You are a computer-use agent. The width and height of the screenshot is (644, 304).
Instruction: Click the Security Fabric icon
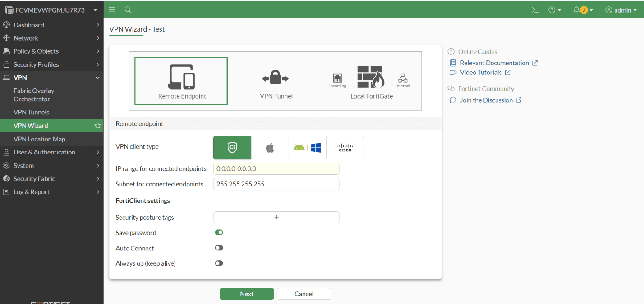click(6, 179)
